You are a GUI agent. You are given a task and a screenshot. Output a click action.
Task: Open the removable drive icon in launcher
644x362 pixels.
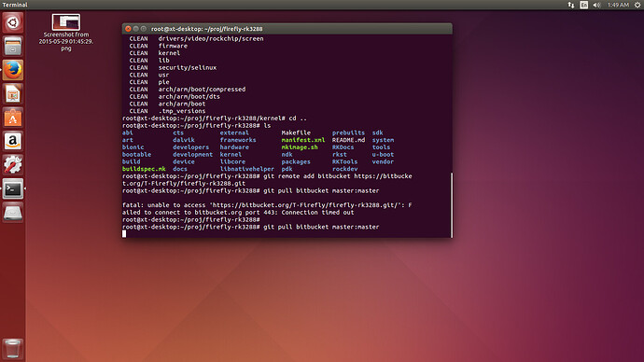tap(13, 213)
